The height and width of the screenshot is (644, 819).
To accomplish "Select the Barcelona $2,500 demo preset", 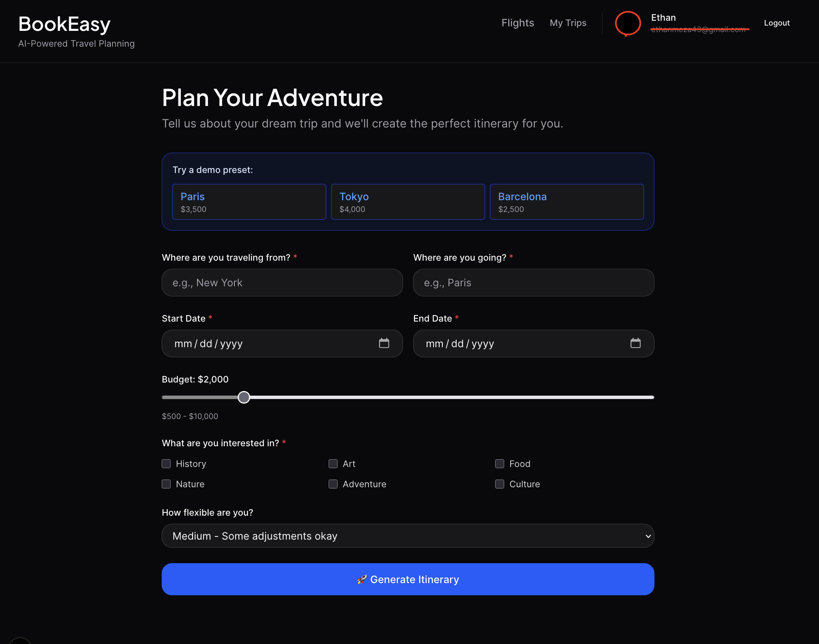I will (x=566, y=202).
